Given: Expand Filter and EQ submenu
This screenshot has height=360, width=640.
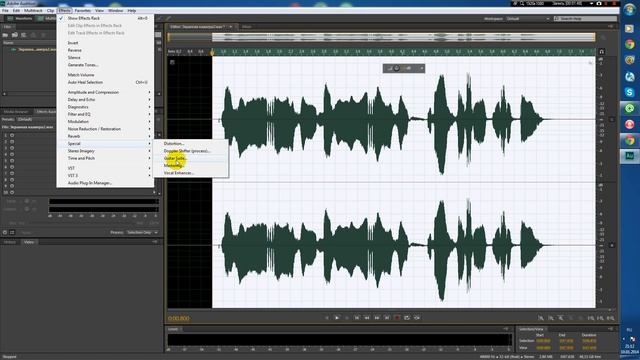Looking at the screenshot, I should click(105, 114).
